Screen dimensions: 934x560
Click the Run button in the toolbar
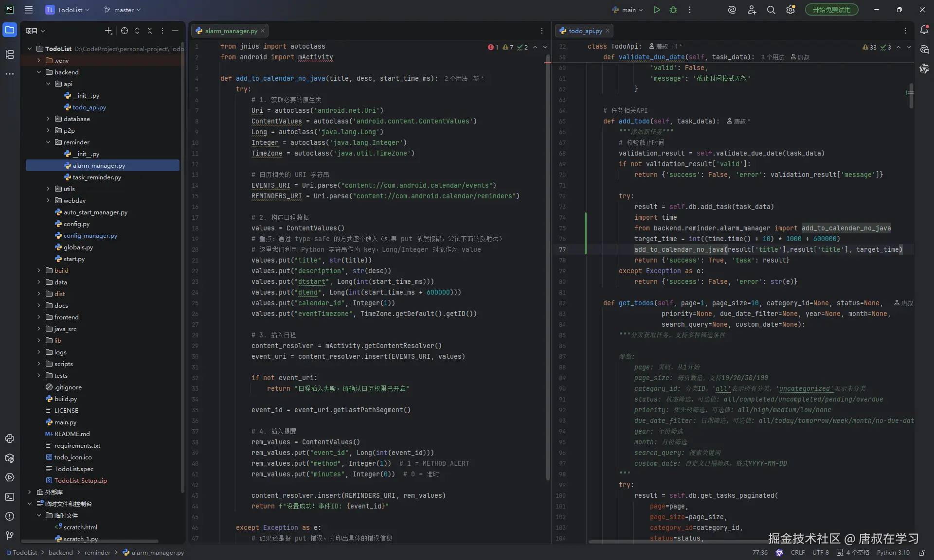pyautogui.click(x=657, y=10)
